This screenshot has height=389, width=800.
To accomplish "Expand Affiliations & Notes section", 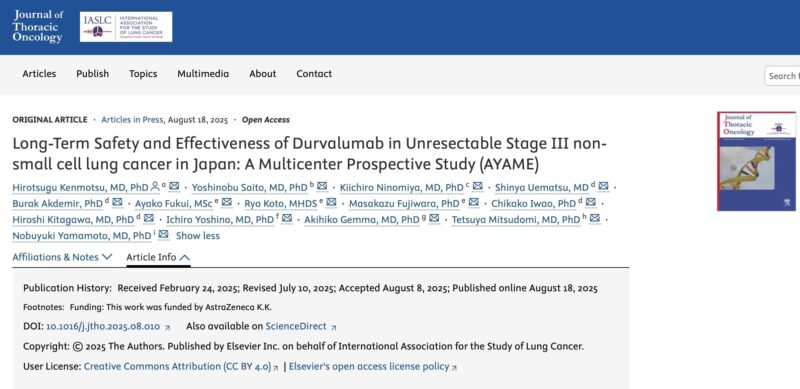I will coord(62,257).
